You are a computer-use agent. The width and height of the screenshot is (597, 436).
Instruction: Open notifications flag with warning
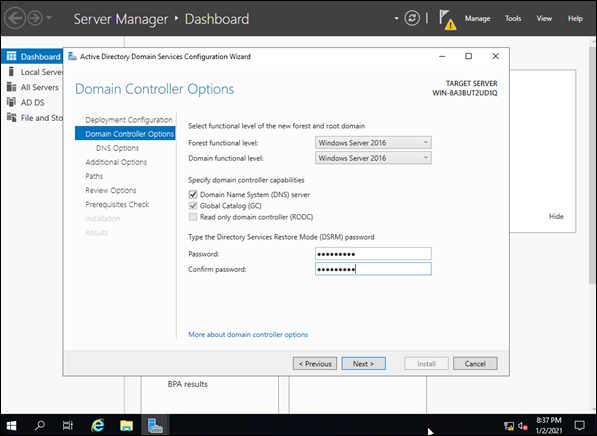click(x=447, y=19)
